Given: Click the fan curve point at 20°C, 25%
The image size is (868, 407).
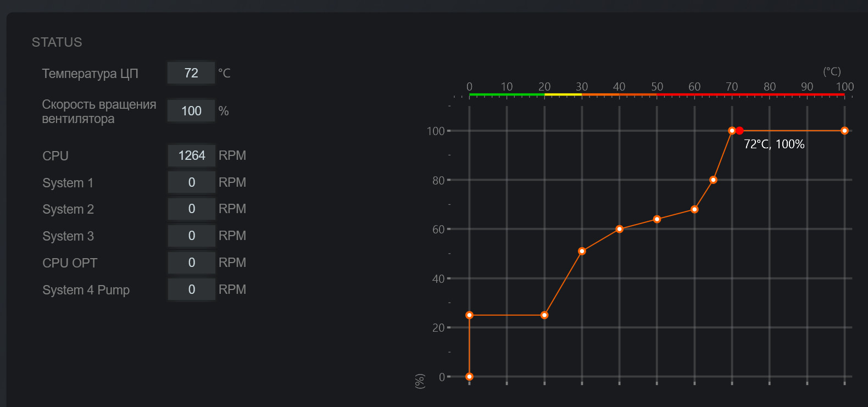Looking at the screenshot, I should coord(544,315).
